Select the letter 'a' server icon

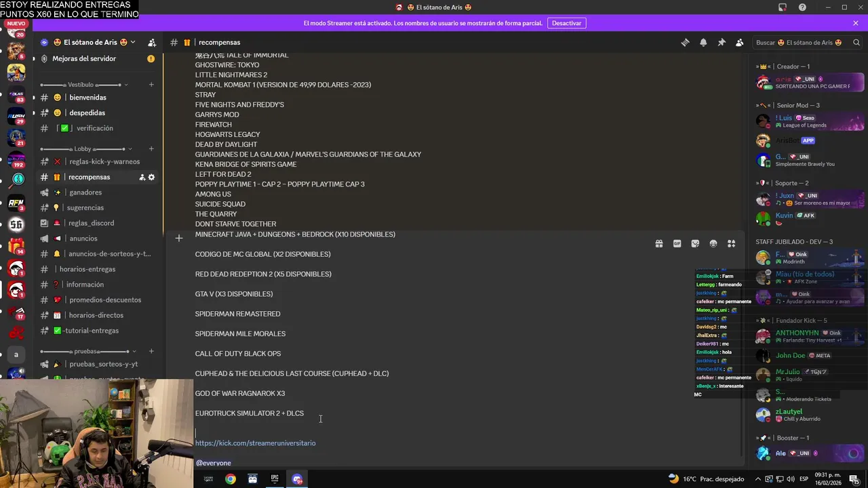(x=16, y=354)
